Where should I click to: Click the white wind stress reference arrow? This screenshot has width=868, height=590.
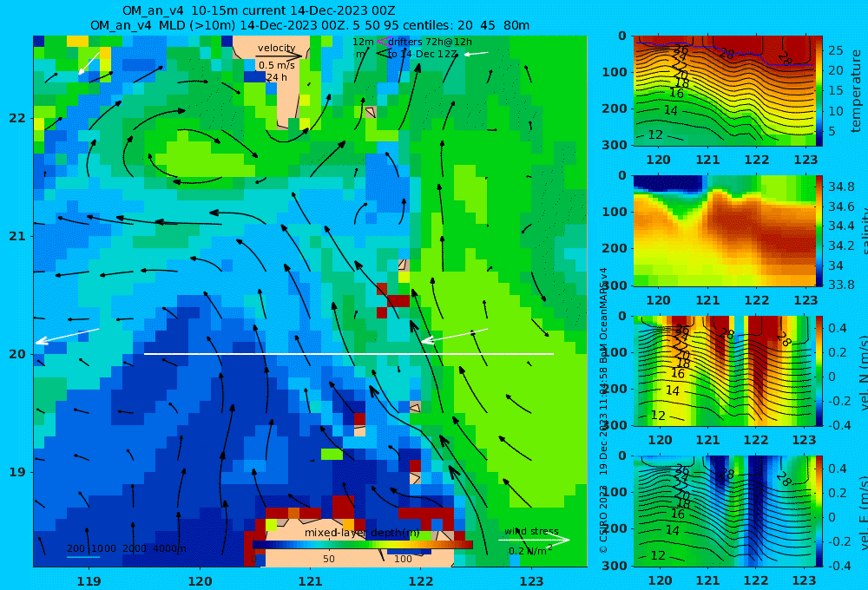pyautogui.click(x=534, y=540)
